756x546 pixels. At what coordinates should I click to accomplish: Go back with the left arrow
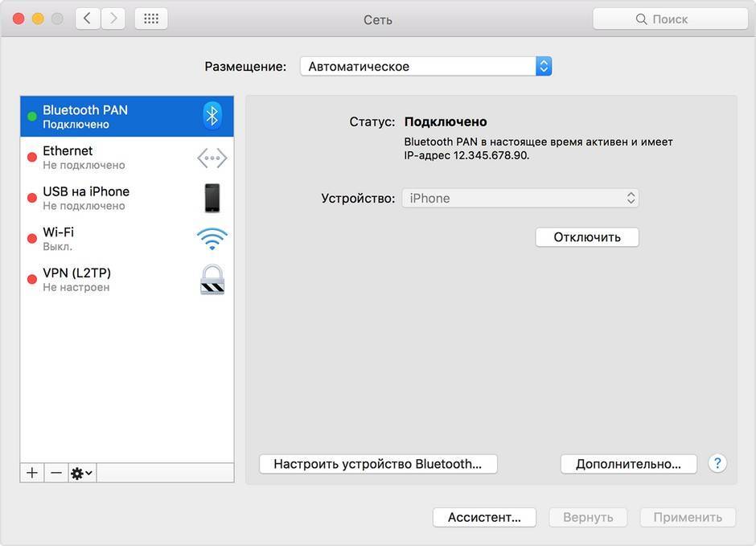[88, 18]
